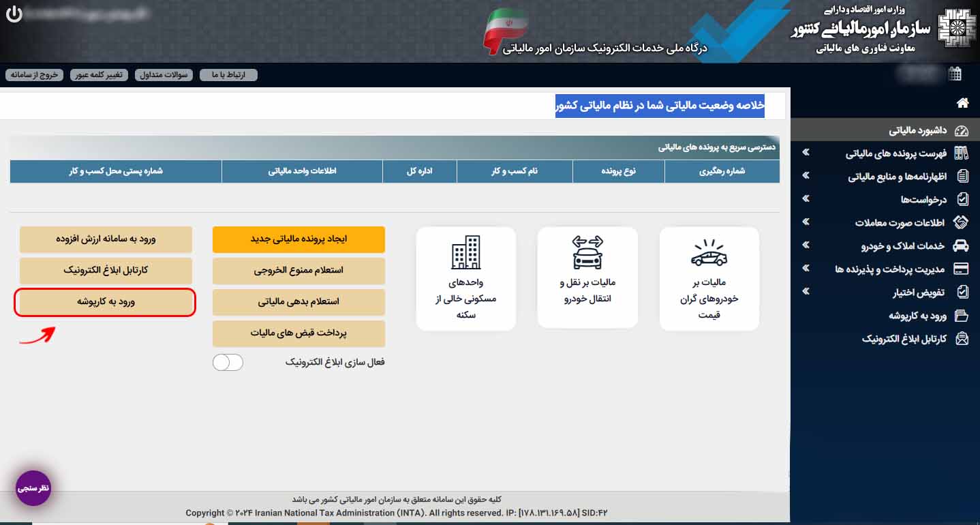Expand the اطلاعات صورت معاملات arrow
Image resolution: width=980 pixels, height=525 pixels.
point(806,222)
